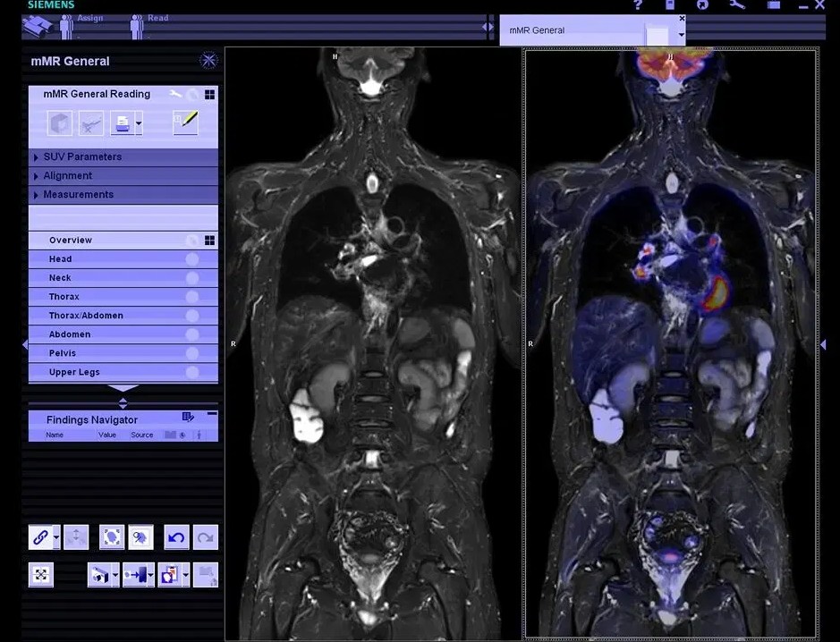Expand the Measurements section
This screenshot has width=840, height=642.
123,194
